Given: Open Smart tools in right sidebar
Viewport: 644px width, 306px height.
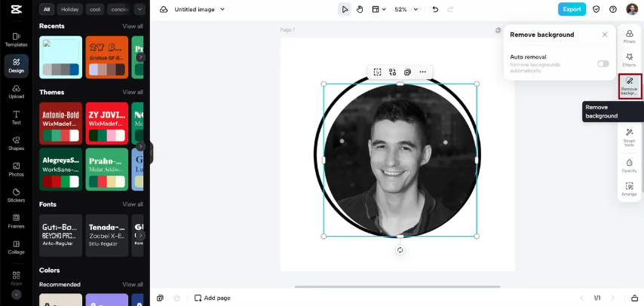Looking at the screenshot, I should (629, 136).
